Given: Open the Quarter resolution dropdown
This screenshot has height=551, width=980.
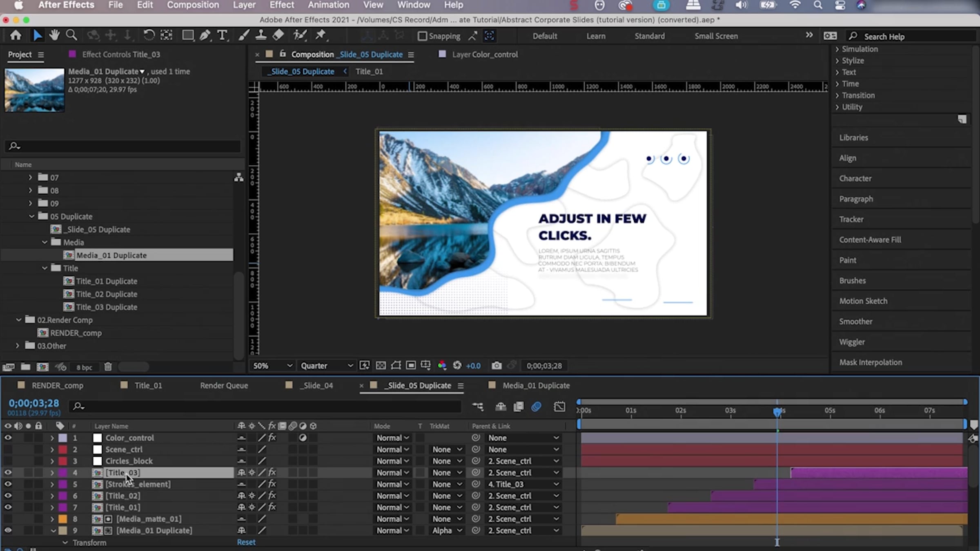Looking at the screenshot, I should pyautogui.click(x=327, y=366).
